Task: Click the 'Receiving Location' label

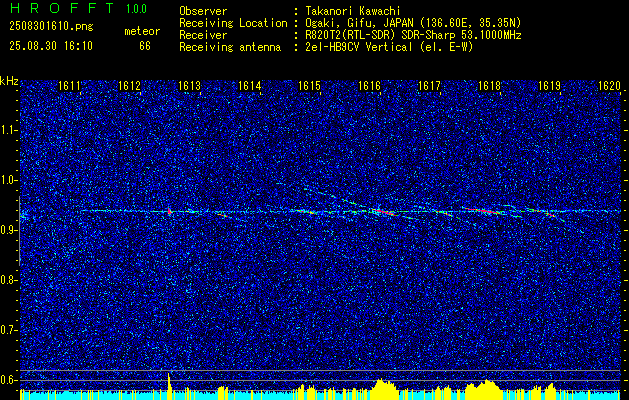Action: point(233,23)
